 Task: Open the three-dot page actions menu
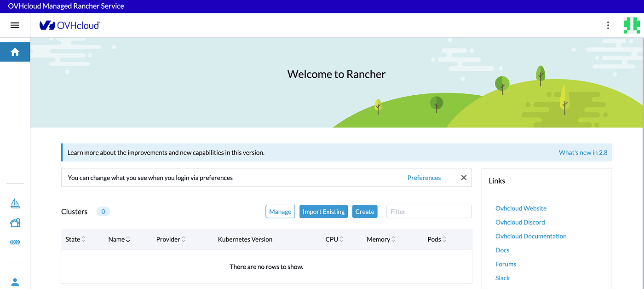[x=608, y=25]
